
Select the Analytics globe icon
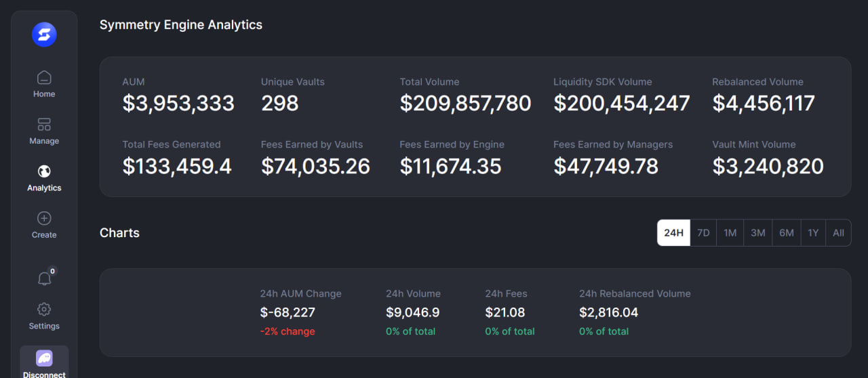[x=44, y=171]
